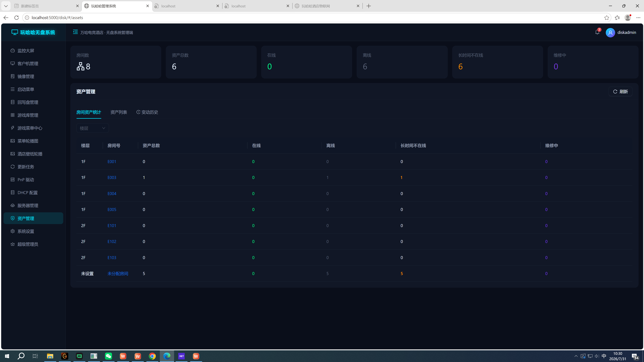Click browser back arrow

pos(6,17)
